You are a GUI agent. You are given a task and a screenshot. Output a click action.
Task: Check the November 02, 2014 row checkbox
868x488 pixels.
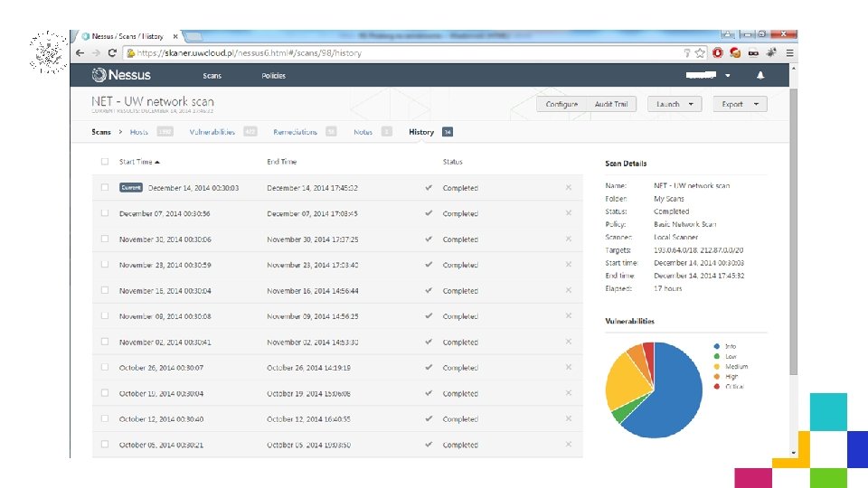point(105,342)
